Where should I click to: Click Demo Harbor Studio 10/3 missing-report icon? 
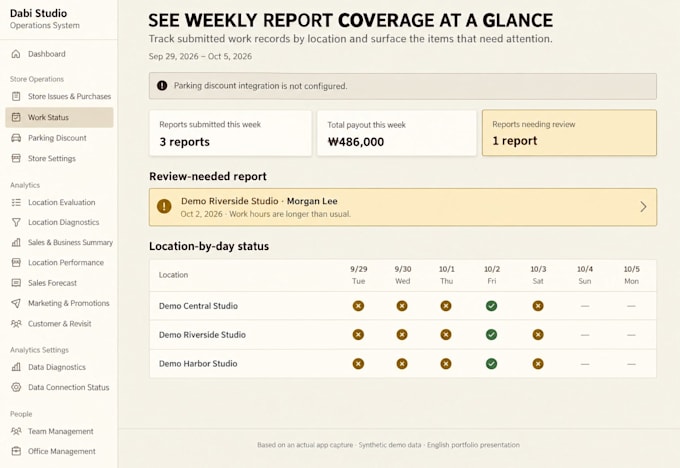click(538, 363)
